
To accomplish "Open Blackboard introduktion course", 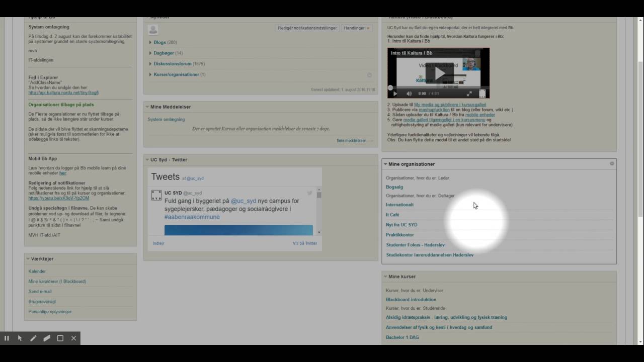I will [x=411, y=300].
